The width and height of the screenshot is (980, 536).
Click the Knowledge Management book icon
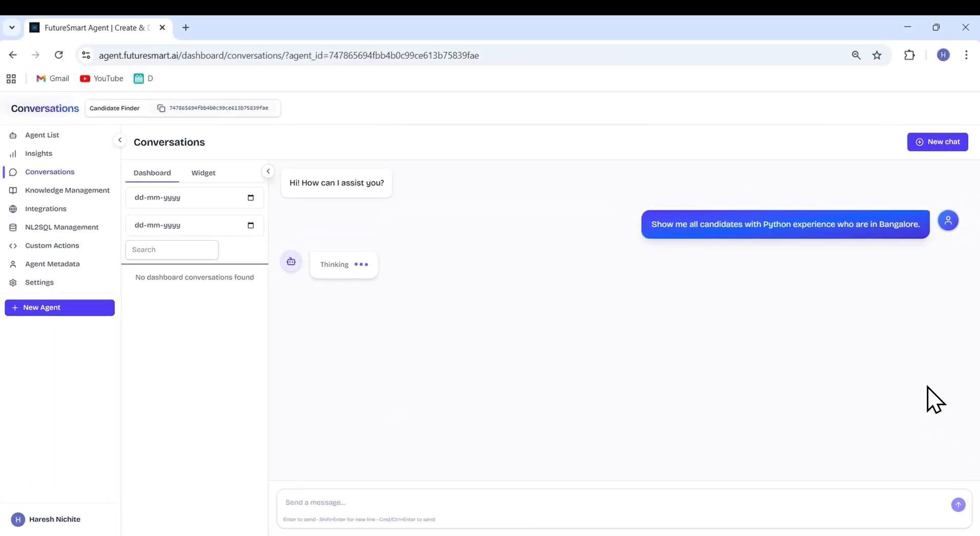click(x=13, y=191)
